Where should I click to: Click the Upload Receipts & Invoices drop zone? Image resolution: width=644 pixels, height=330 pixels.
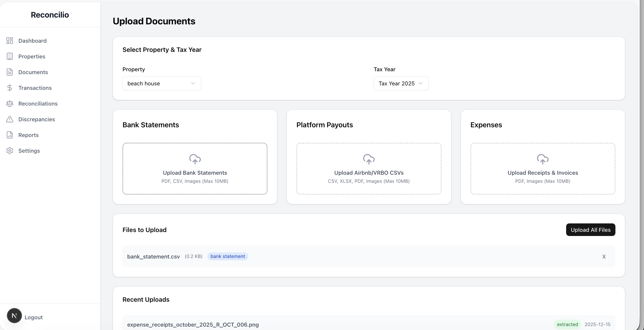(x=543, y=169)
